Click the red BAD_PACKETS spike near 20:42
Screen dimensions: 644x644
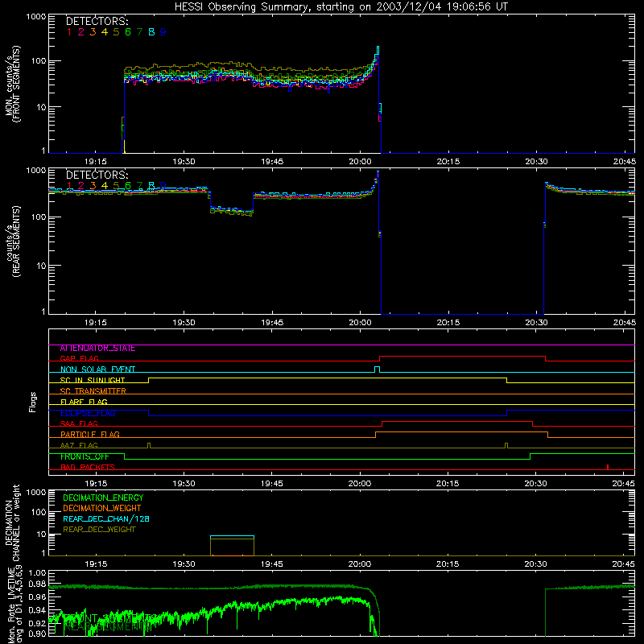tap(608, 467)
